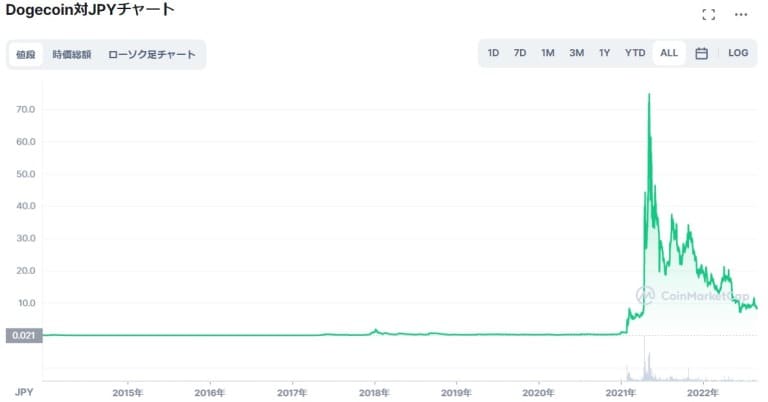Click the 2021年 x-axis label
The width and height of the screenshot is (768, 402).
click(621, 393)
